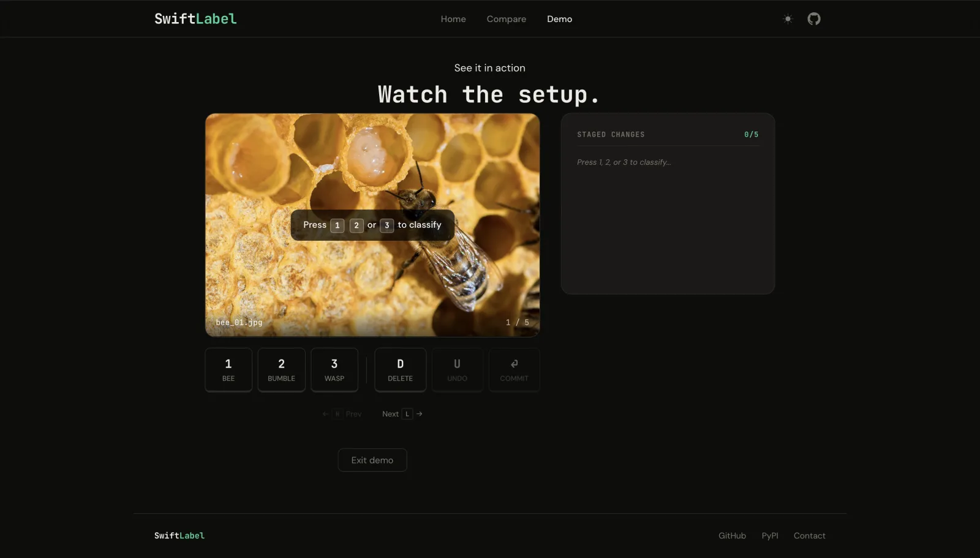
Task: Click the 1 / 5 image counter
Action: click(518, 322)
